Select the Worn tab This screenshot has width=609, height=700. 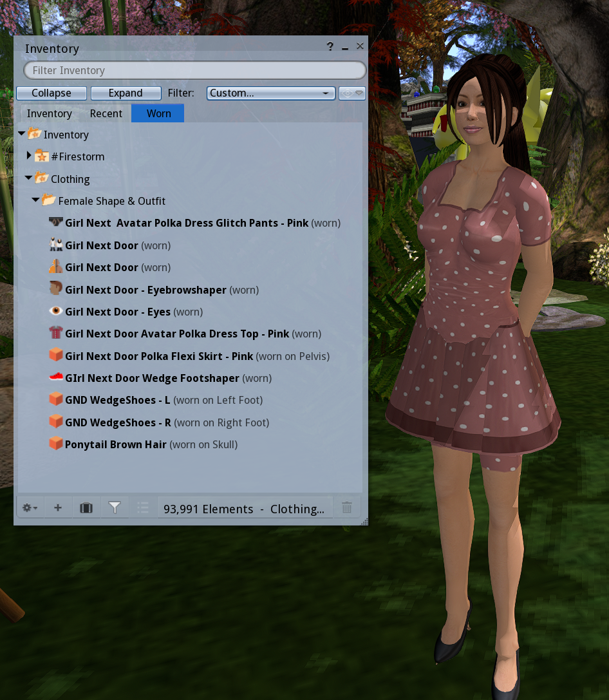158,113
